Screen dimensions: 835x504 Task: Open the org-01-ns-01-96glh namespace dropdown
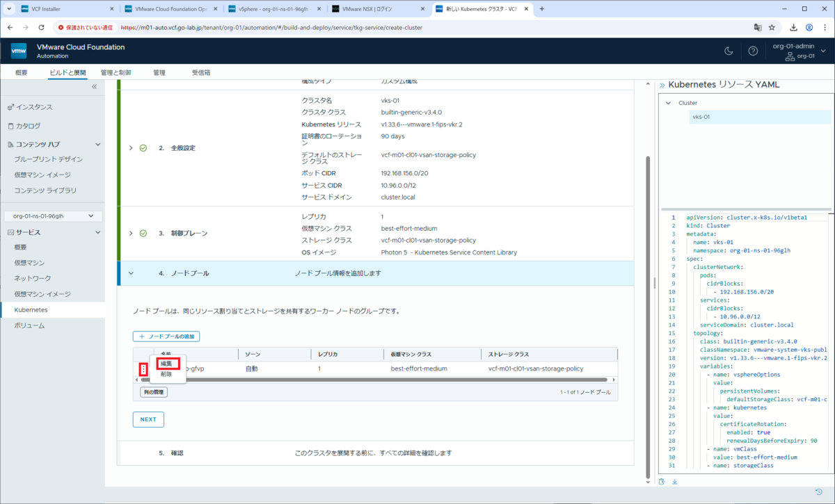[54, 216]
